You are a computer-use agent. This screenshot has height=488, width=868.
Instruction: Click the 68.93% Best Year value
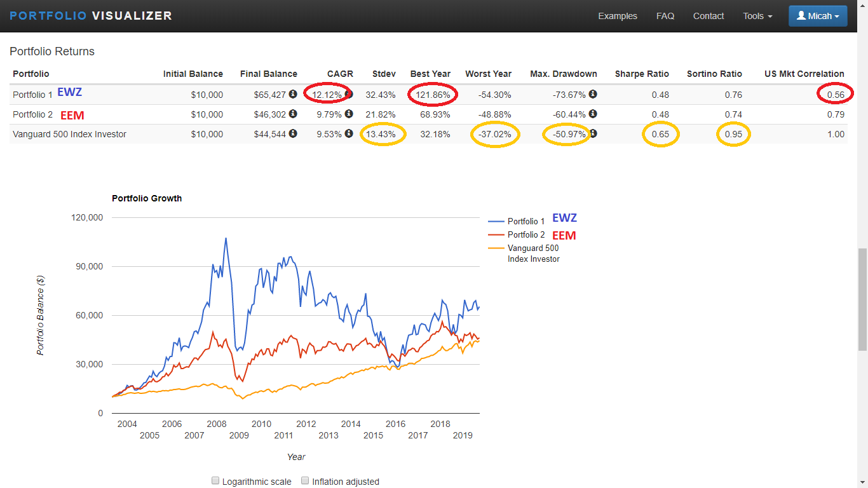pos(435,114)
